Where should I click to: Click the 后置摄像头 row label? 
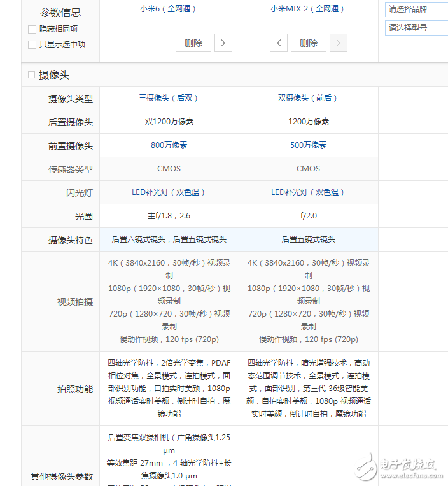click(71, 122)
